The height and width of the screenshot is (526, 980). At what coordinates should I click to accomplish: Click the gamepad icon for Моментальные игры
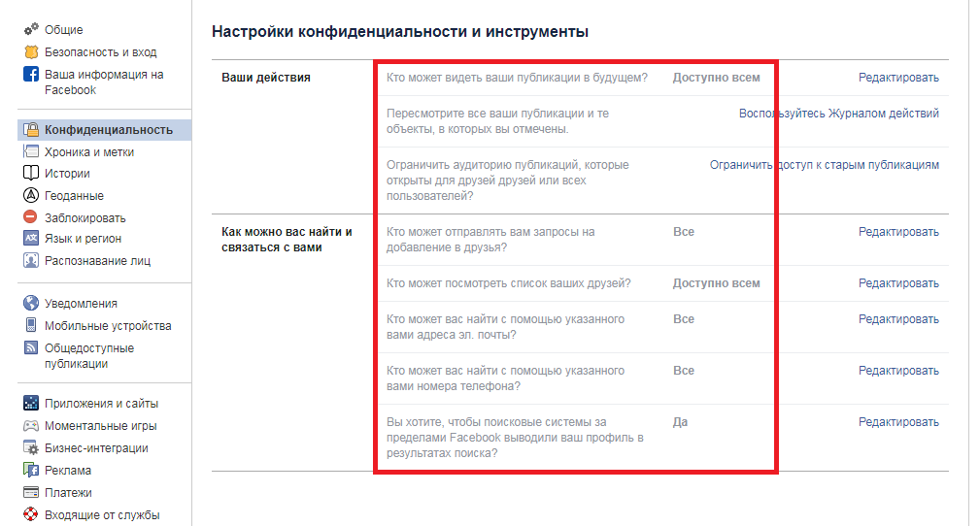click(x=31, y=425)
